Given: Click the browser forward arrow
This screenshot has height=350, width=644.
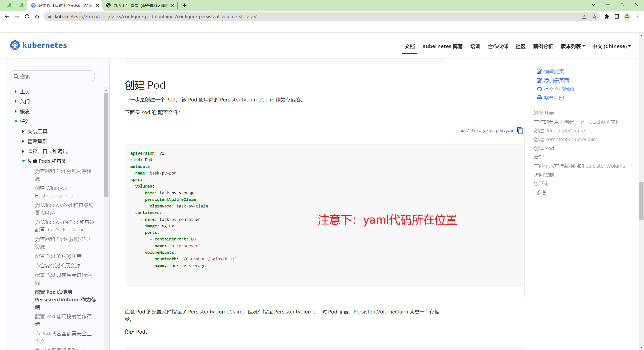Looking at the screenshot, I should coord(17,16).
